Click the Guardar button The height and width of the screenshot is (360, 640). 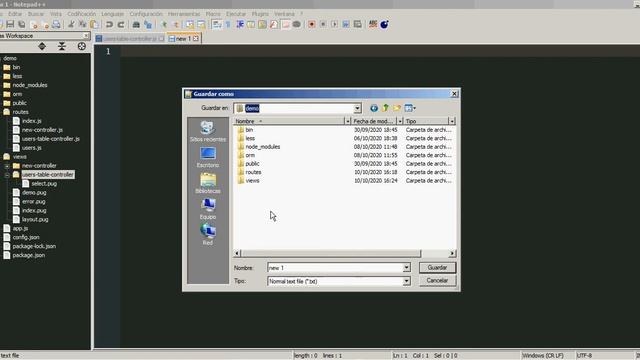click(437, 268)
